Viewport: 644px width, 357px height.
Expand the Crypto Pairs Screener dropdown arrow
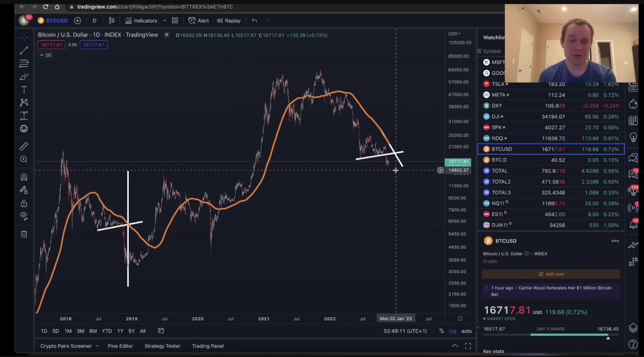(97, 346)
